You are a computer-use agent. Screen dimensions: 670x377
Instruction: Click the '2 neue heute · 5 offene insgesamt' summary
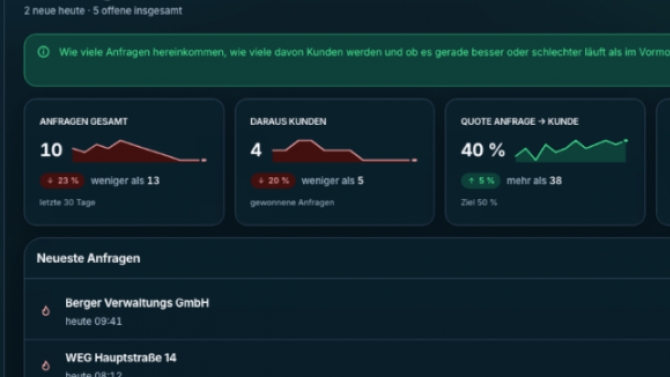pos(103,11)
